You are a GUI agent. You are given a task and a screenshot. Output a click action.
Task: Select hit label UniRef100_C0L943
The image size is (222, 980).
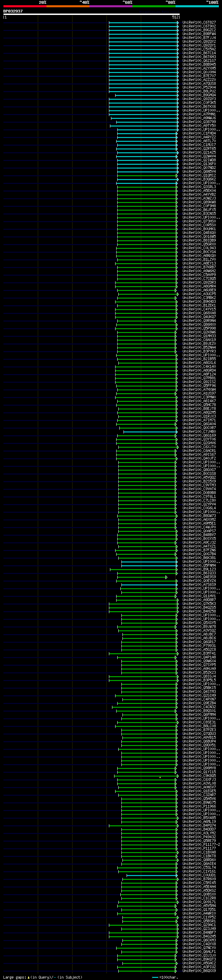coord(199,248)
